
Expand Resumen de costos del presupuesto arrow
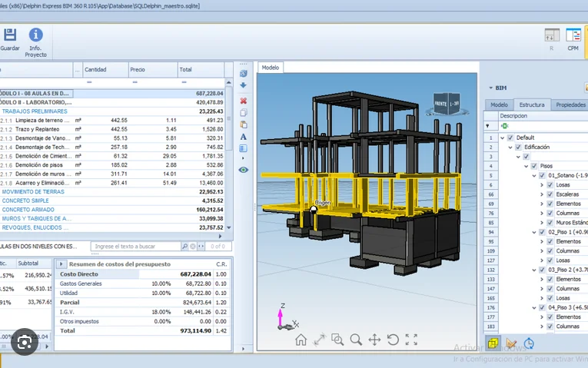click(x=61, y=264)
